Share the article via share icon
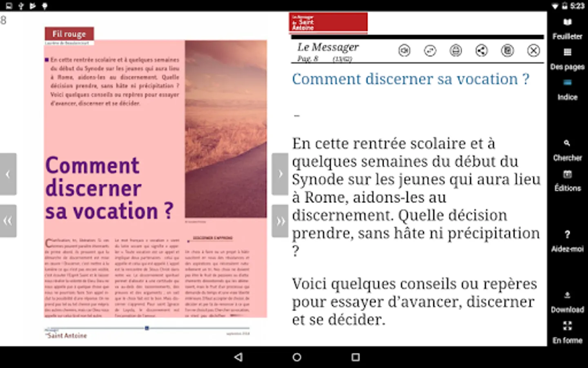The height and width of the screenshot is (368, 588). (x=481, y=50)
